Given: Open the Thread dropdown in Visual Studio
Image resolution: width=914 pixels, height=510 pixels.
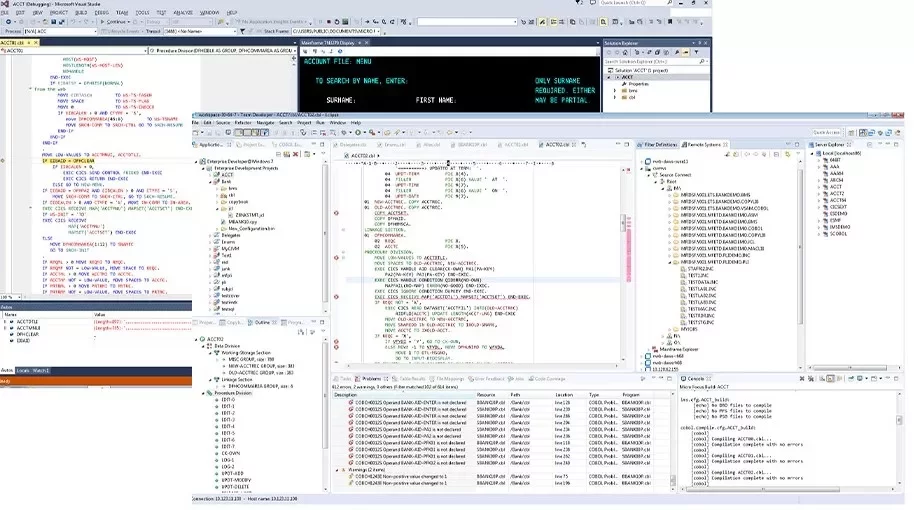Looking at the screenshot, I should tap(200, 31).
